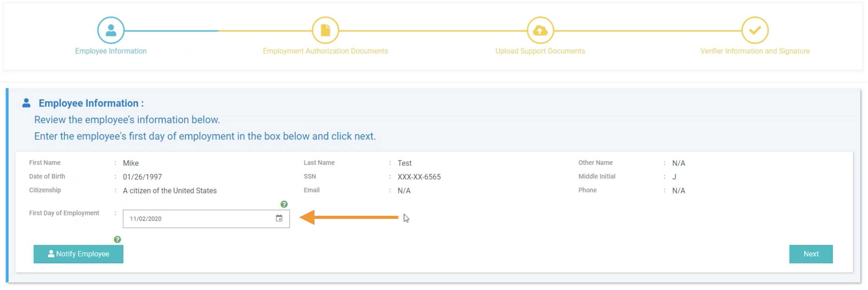Focus the First Day of Employment date field
The height and width of the screenshot is (290, 868).
(199, 219)
